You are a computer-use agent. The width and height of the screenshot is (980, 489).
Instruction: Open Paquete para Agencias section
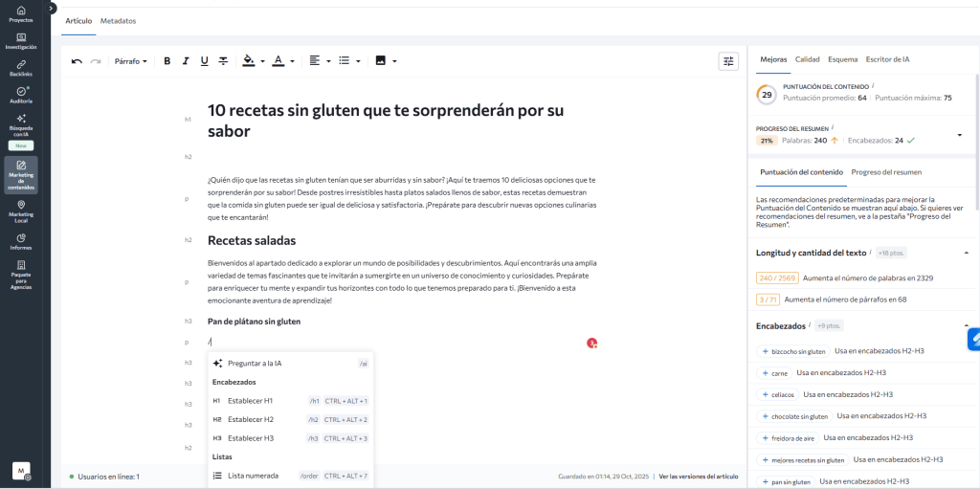[x=21, y=276]
